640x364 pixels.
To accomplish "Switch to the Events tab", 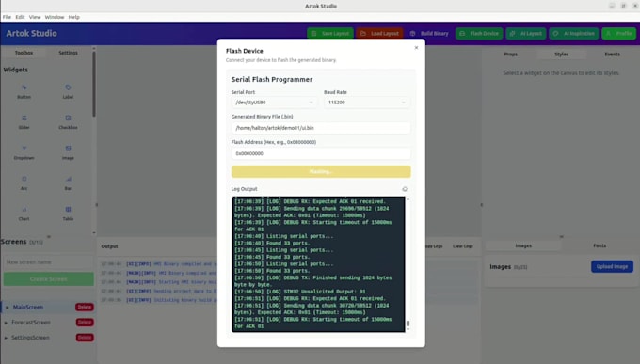I will point(613,55).
